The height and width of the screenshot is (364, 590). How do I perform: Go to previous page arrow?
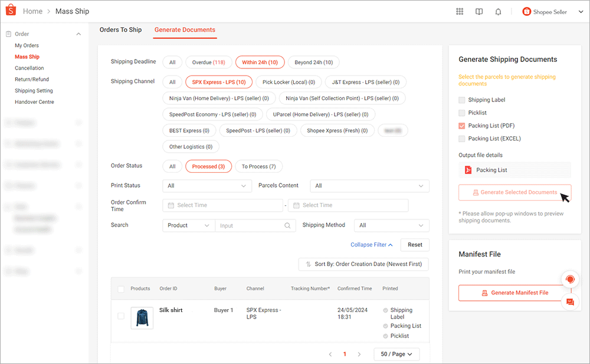coord(330,354)
